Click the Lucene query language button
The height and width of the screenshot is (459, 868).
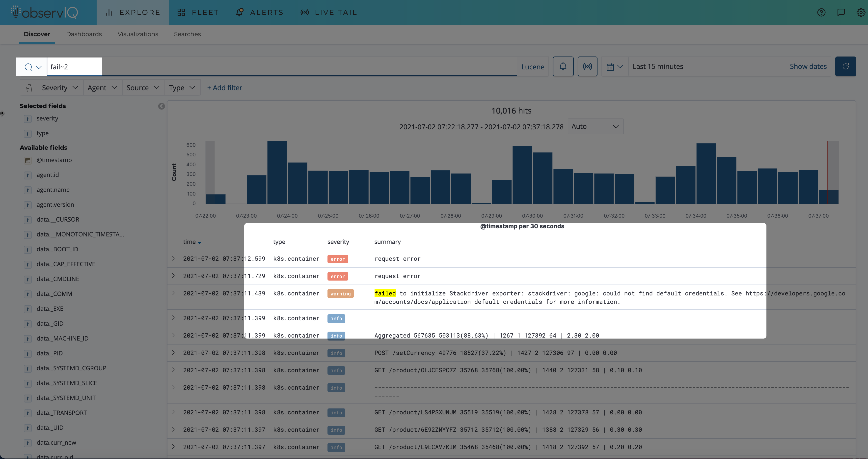[x=533, y=67]
